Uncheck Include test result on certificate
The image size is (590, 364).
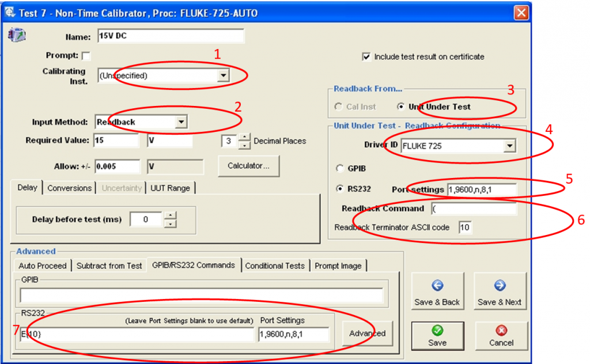pyautogui.click(x=366, y=57)
